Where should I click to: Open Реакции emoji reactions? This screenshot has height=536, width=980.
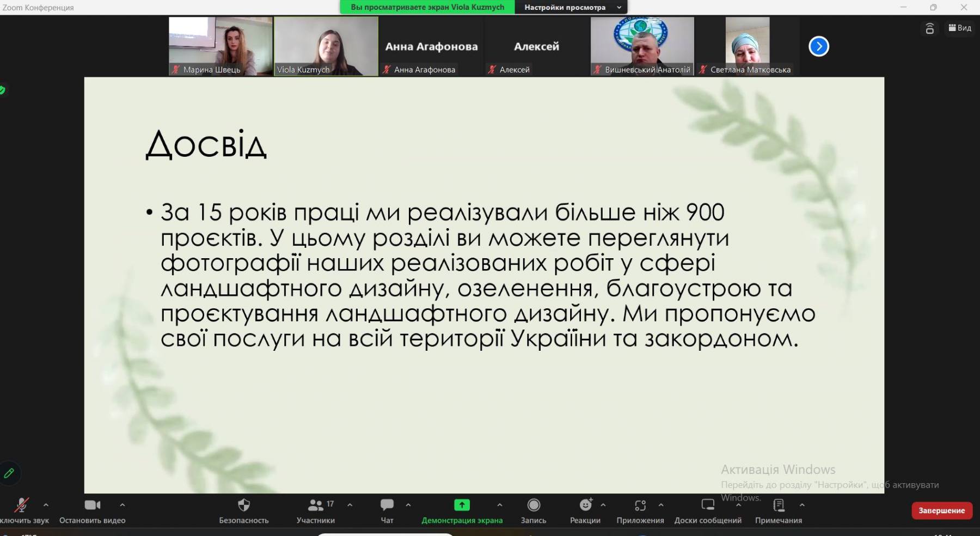pos(585,505)
